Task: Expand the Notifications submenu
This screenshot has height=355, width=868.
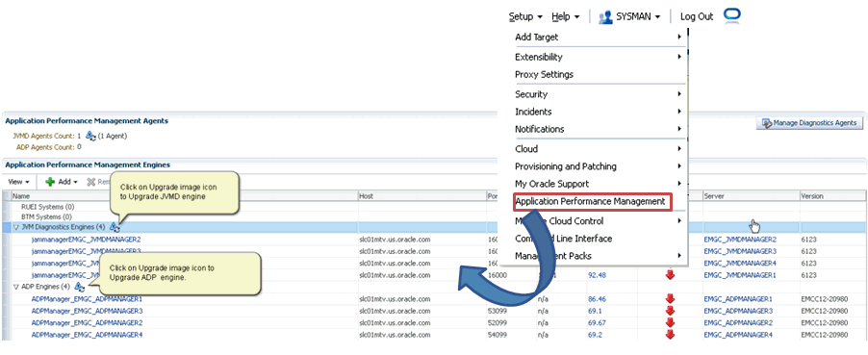Action: point(598,129)
